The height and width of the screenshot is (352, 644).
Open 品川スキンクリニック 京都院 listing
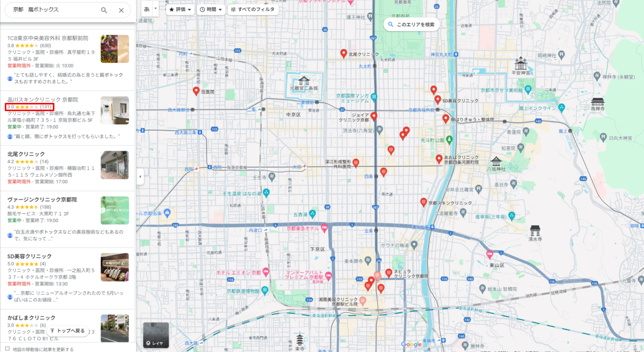tap(43, 100)
